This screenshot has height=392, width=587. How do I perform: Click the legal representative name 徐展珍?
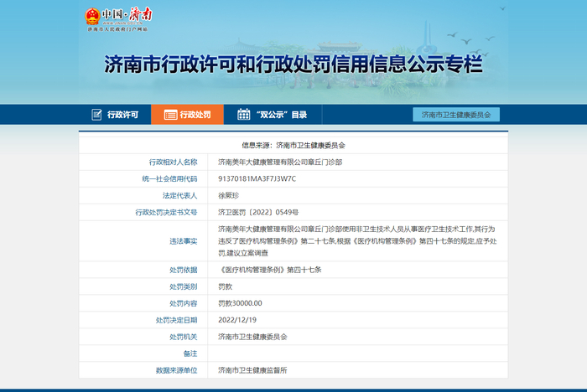[229, 195]
